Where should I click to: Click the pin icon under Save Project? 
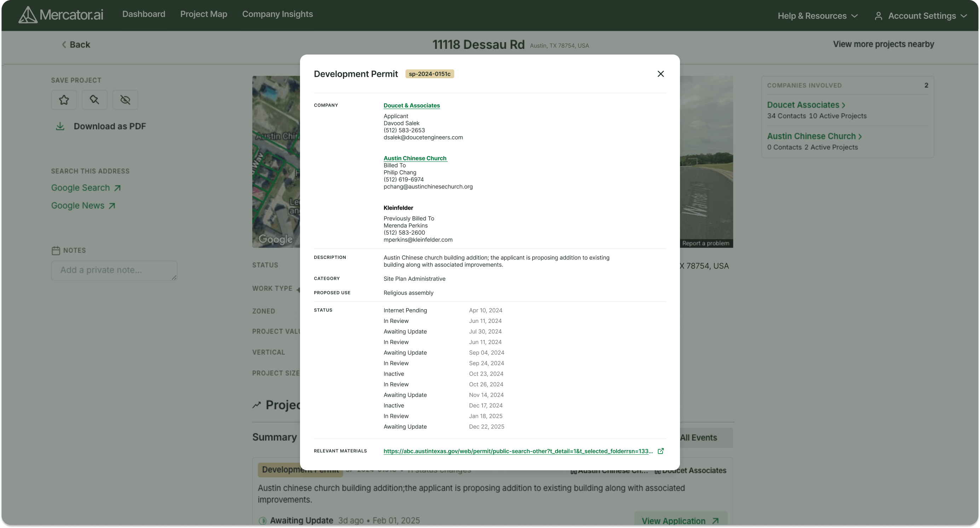(94, 100)
